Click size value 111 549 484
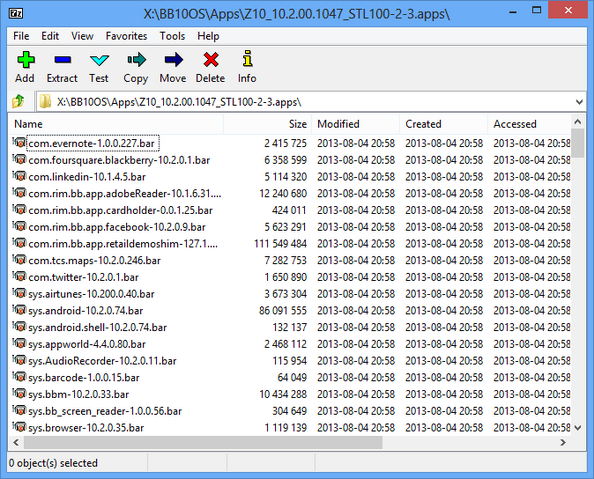Viewport: 594px width, 479px height. coord(280,243)
